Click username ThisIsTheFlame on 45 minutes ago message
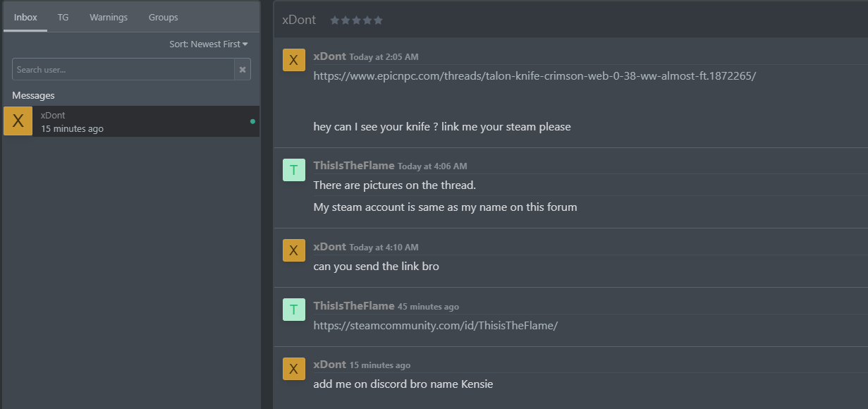868x409 pixels. pos(354,306)
